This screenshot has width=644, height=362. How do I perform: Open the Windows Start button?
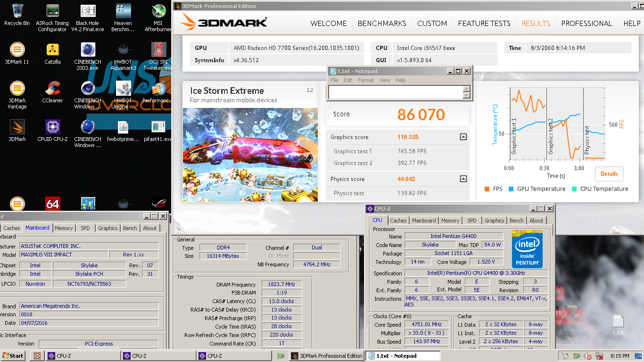pos(13,356)
